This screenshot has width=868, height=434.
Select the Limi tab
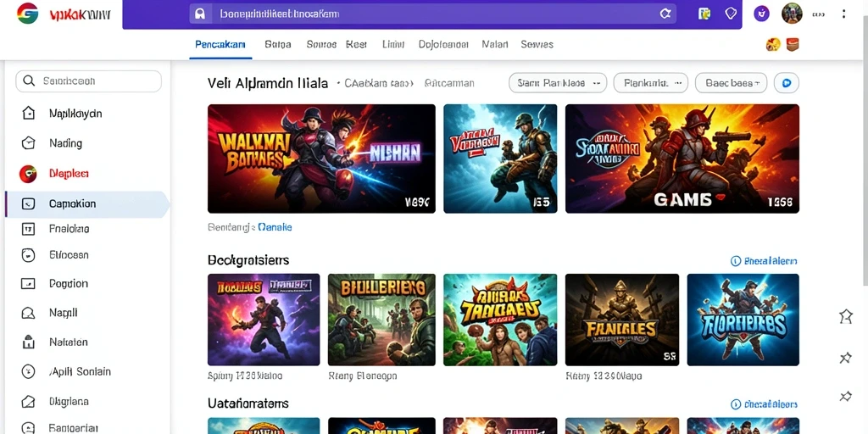tap(393, 44)
